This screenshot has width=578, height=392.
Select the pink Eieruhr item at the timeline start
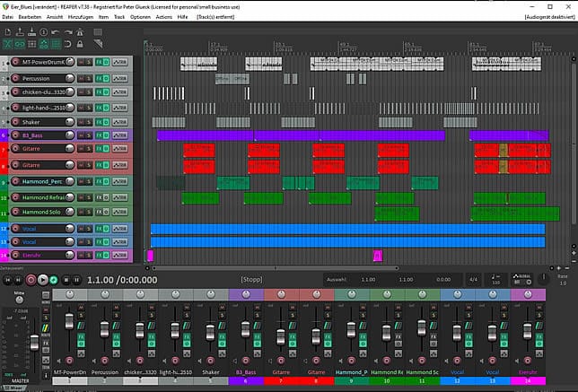click(150, 257)
